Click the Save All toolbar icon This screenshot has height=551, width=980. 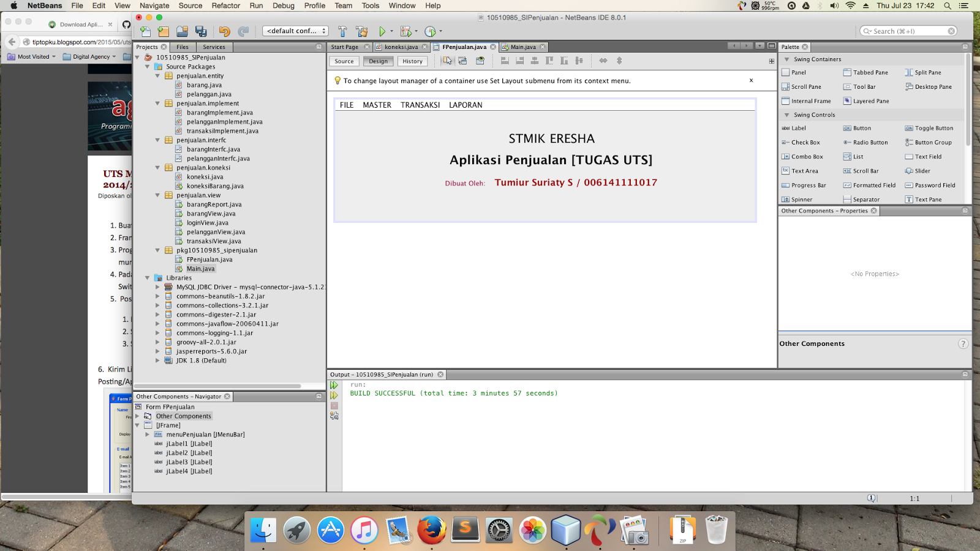click(201, 31)
